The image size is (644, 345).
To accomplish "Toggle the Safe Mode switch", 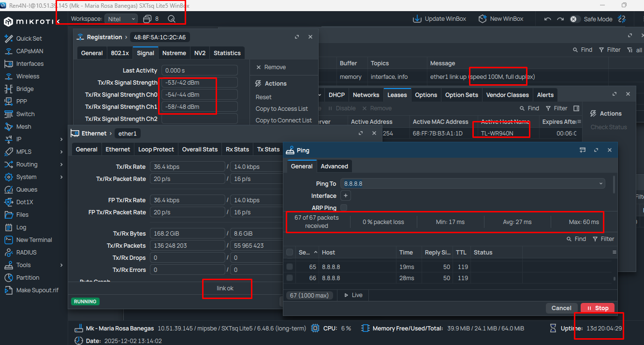I will (573, 19).
